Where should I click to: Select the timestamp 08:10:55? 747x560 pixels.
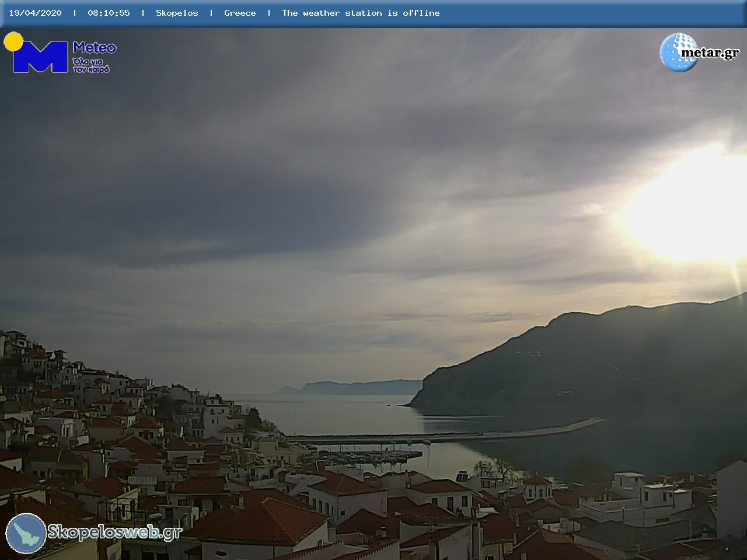(x=109, y=13)
